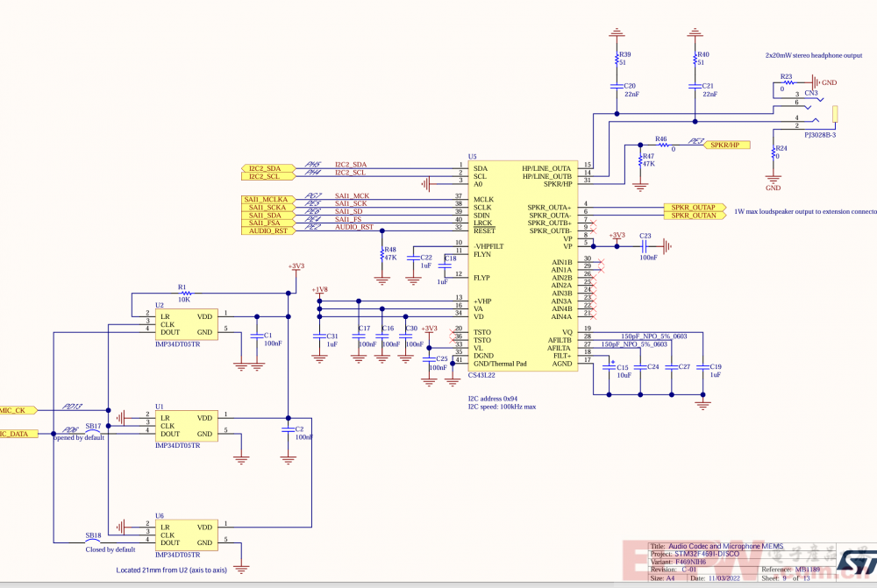The height and width of the screenshot is (588, 877).
Task: Select resistor R39 designator
Action: coord(624,54)
